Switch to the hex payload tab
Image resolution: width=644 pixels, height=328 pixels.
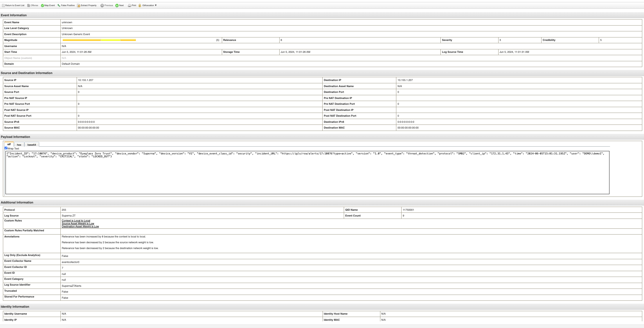pyautogui.click(x=19, y=145)
